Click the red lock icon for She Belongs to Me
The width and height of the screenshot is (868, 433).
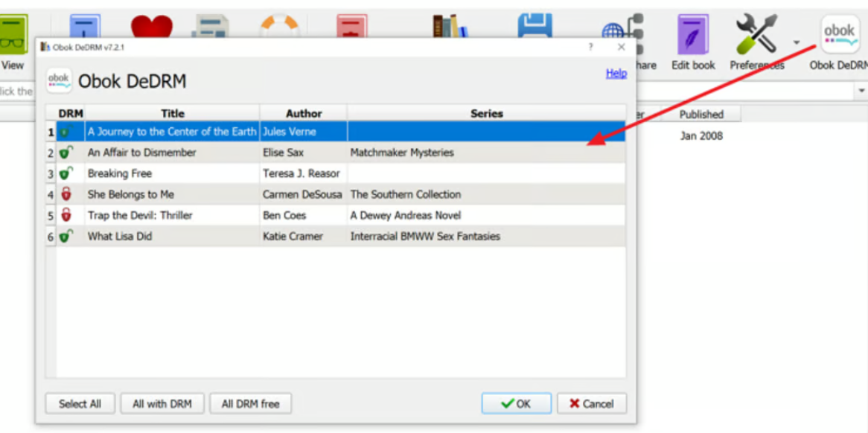coord(66,194)
